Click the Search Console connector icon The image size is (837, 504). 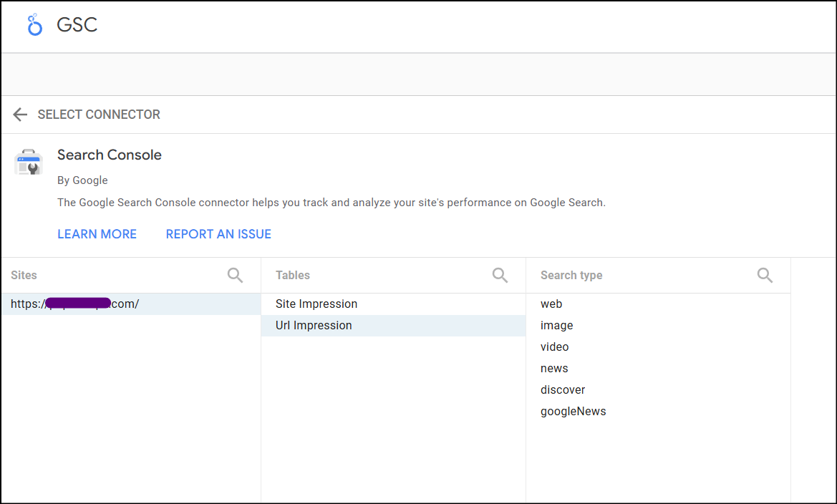[x=29, y=163]
